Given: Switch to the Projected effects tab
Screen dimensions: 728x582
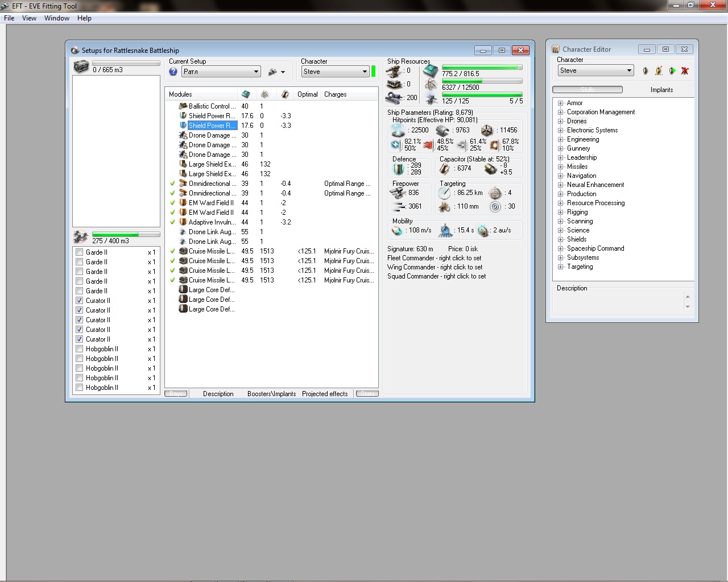Looking at the screenshot, I should click(325, 394).
